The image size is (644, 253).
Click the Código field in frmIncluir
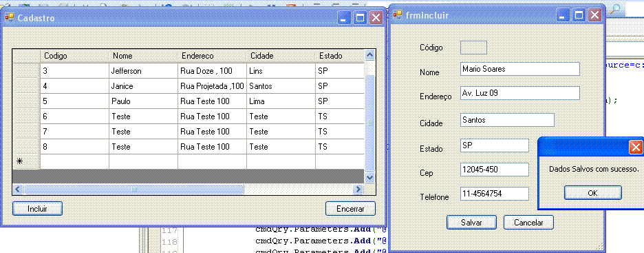pyautogui.click(x=473, y=48)
